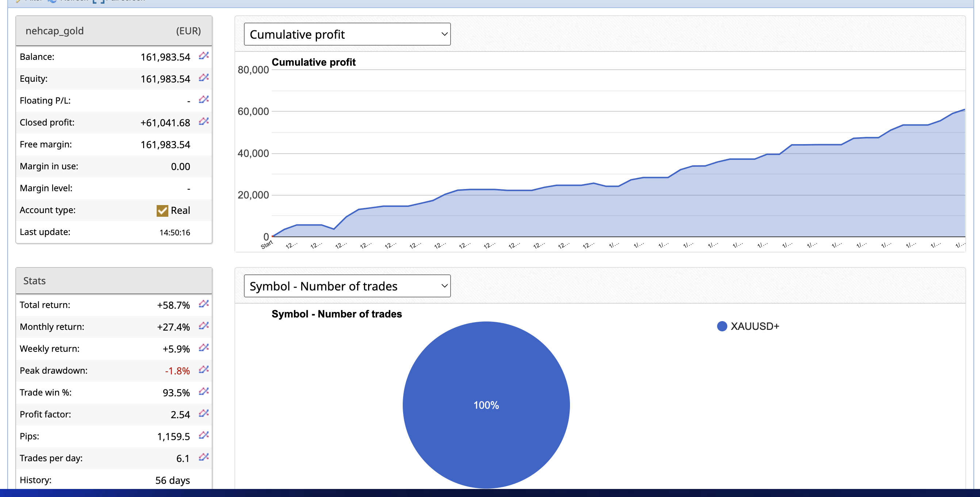Click the XAUUSD+ legend color dot
980x497 pixels.
tap(722, 326)
